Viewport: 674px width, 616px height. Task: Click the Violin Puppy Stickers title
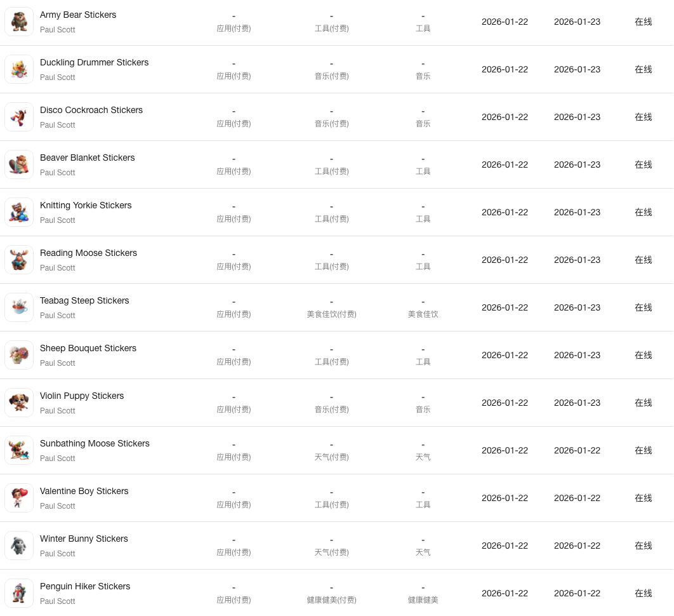(82, 396)
